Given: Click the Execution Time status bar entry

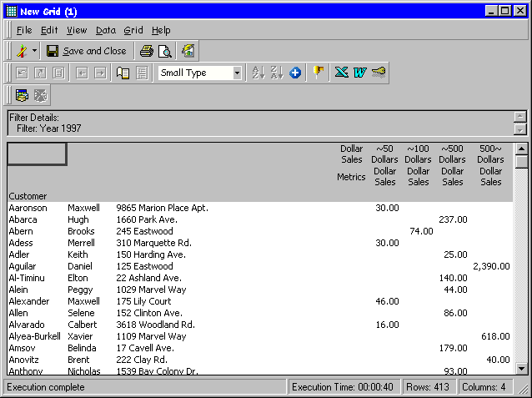Looking at the screenshot, I should pos(343,387).
